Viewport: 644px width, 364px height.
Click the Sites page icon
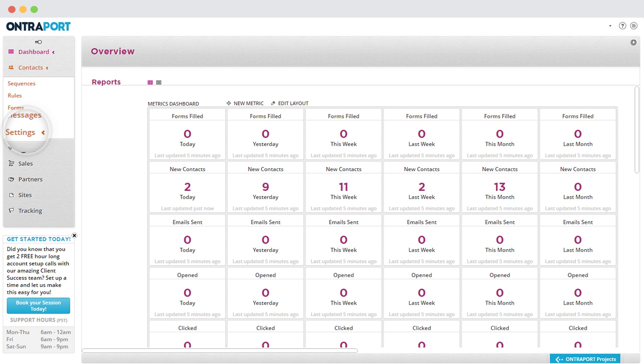[x=11, y=195]
